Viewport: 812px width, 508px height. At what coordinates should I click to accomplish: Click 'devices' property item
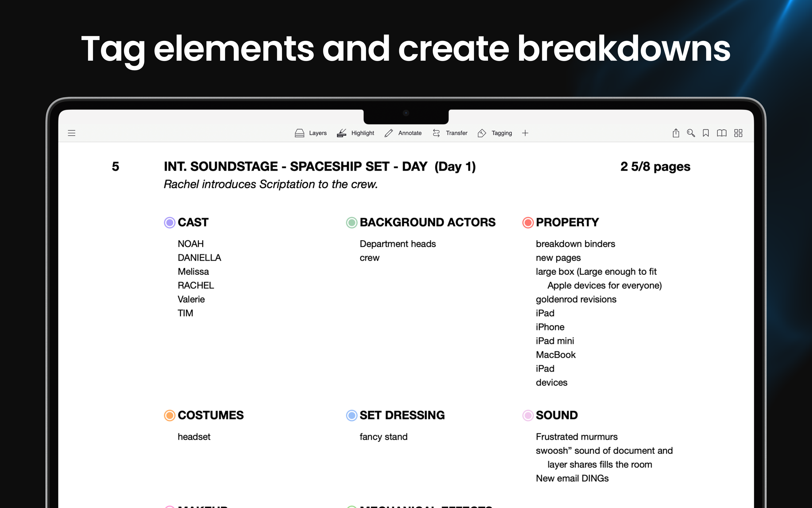click(551, 382)
